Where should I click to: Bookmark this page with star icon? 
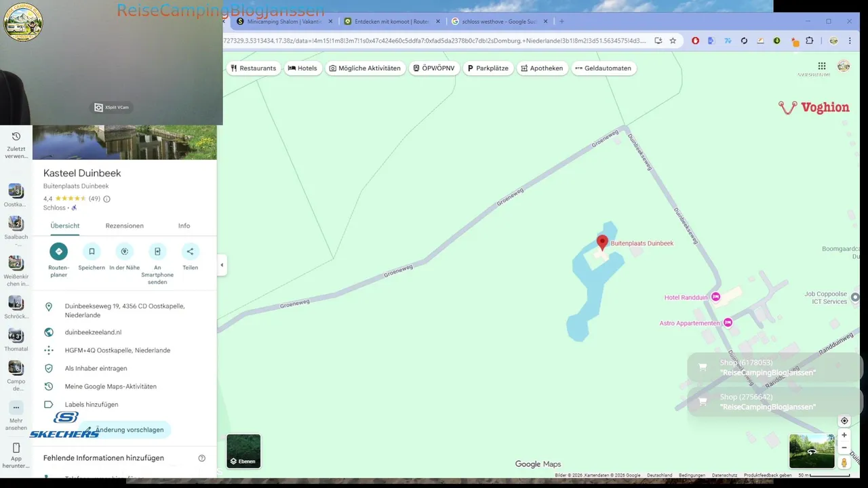point(673,41)
